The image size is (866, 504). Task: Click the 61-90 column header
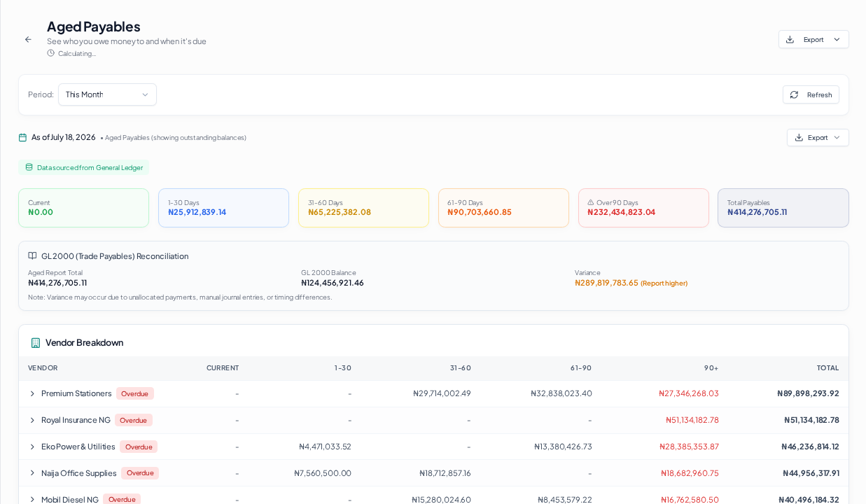coord(581,368)
